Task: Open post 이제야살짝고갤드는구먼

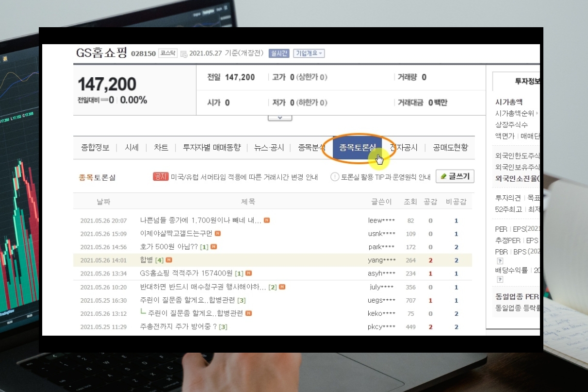Action: 176,234
